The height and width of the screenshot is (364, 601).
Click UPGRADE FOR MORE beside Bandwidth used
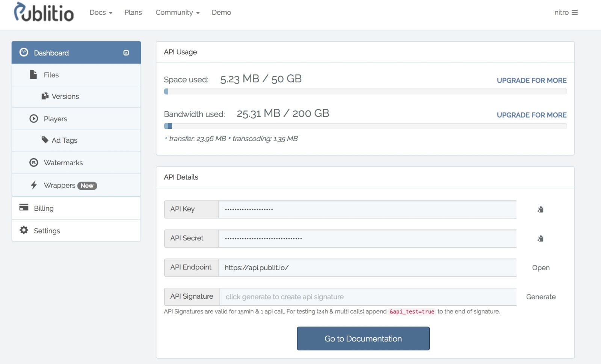pyautogui.click(x=532, y=115)
